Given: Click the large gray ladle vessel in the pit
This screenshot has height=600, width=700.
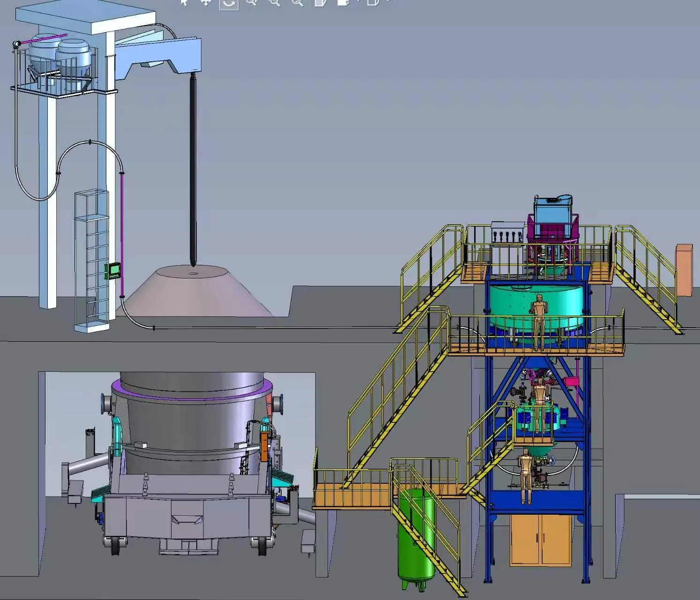Looking at the screenshot, I should 192,423.
